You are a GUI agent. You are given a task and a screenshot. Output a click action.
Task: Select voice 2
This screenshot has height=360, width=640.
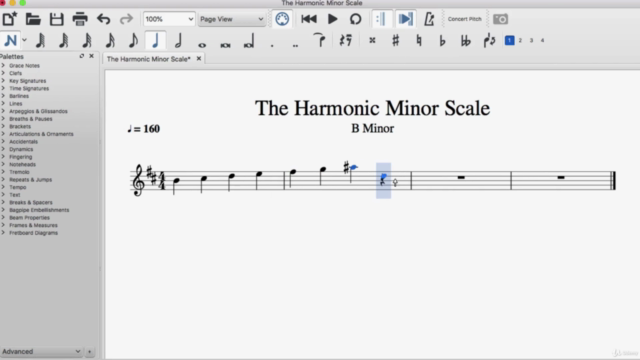520,40
